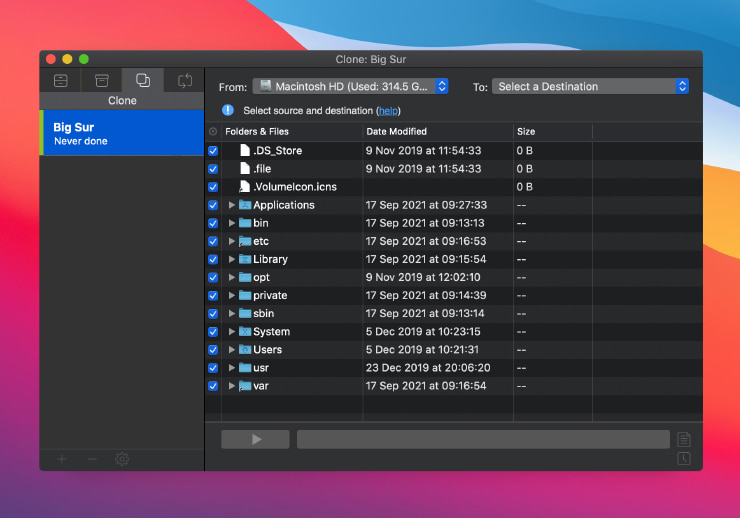Select the '23 Dec 2019 at 20:06:20' date
This screenshot has width=740, height=518.
coord(428,368)
